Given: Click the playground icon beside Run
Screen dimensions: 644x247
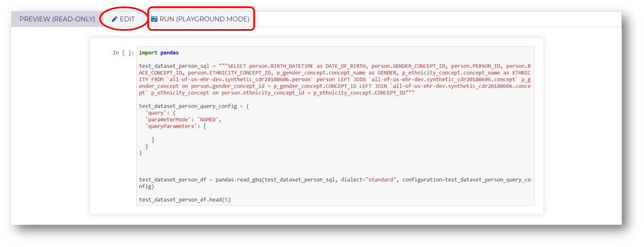Looking at the screenshot, I should pyautogui.click(x=154, y=19).
